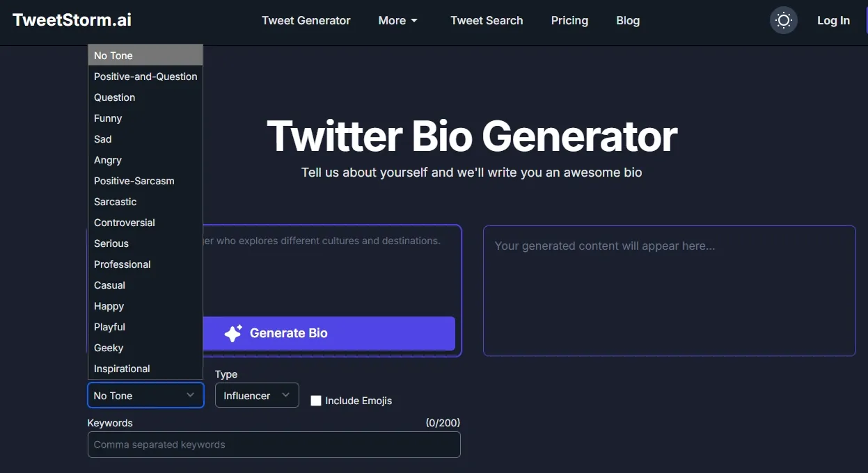This screenshot has height=473, width=868.
Task: Click inside the Keywords input field
Action: point(274,444)
